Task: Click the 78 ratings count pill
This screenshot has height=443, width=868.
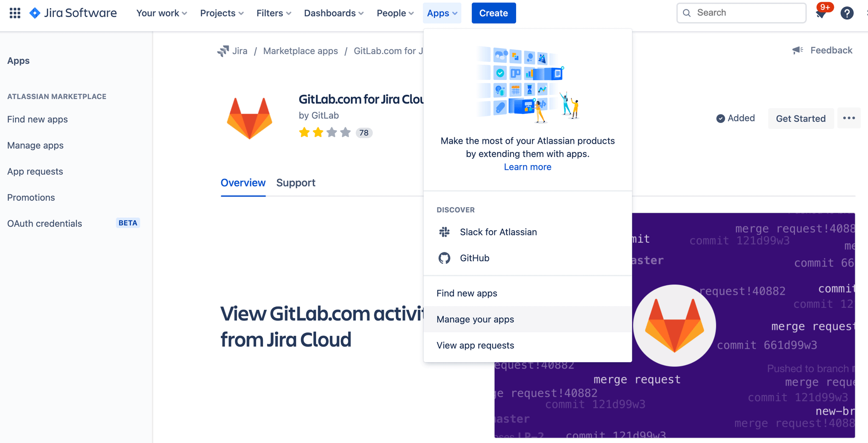Action: pyautogui.click(x=364, y=132)
